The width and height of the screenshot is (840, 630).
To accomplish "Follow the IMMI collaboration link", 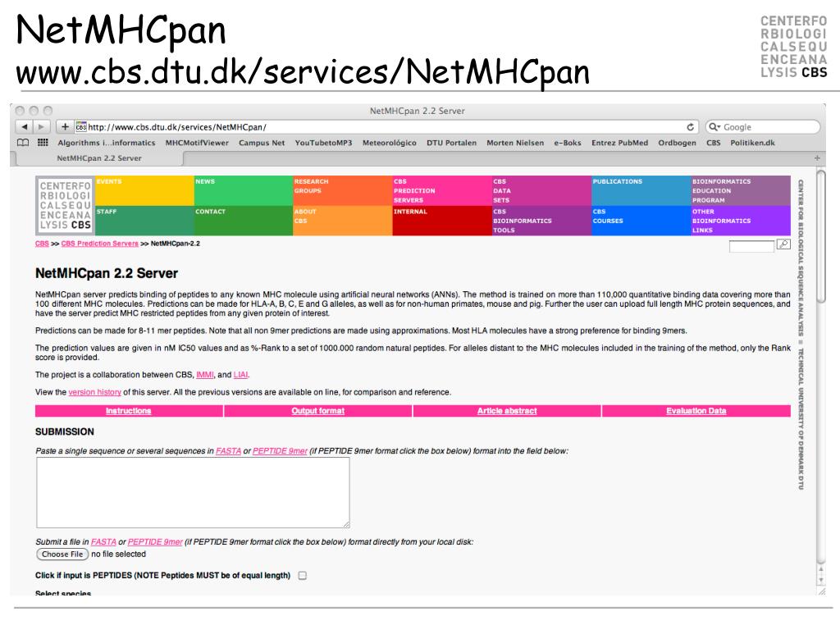I will 204,375.
